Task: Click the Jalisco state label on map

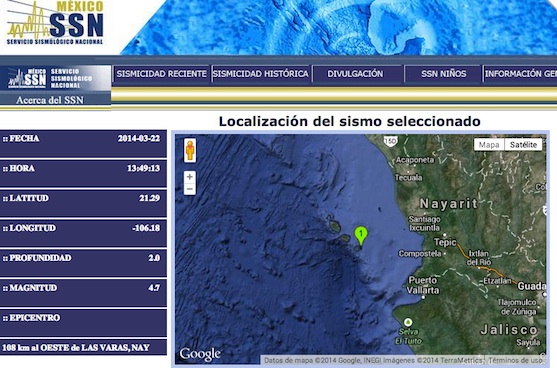Action: (509, 330)
